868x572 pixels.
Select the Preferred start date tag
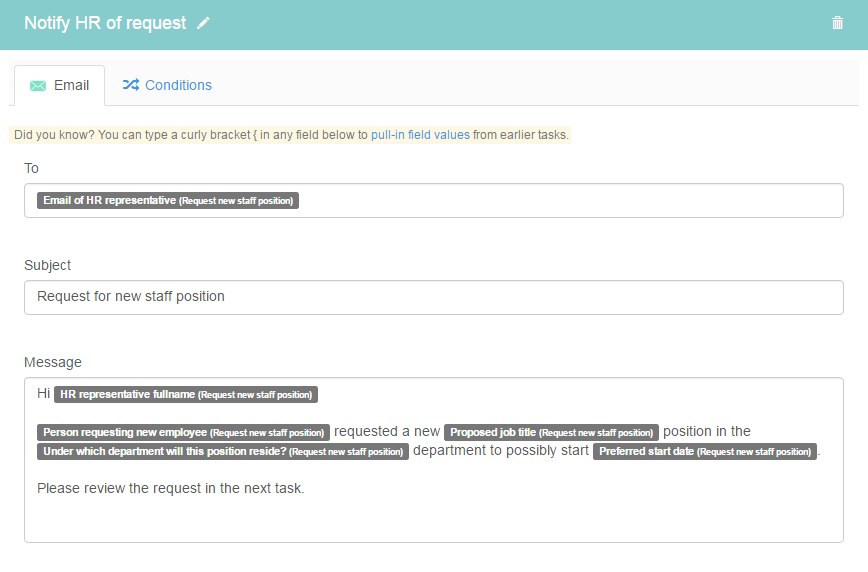coord(705,451)
